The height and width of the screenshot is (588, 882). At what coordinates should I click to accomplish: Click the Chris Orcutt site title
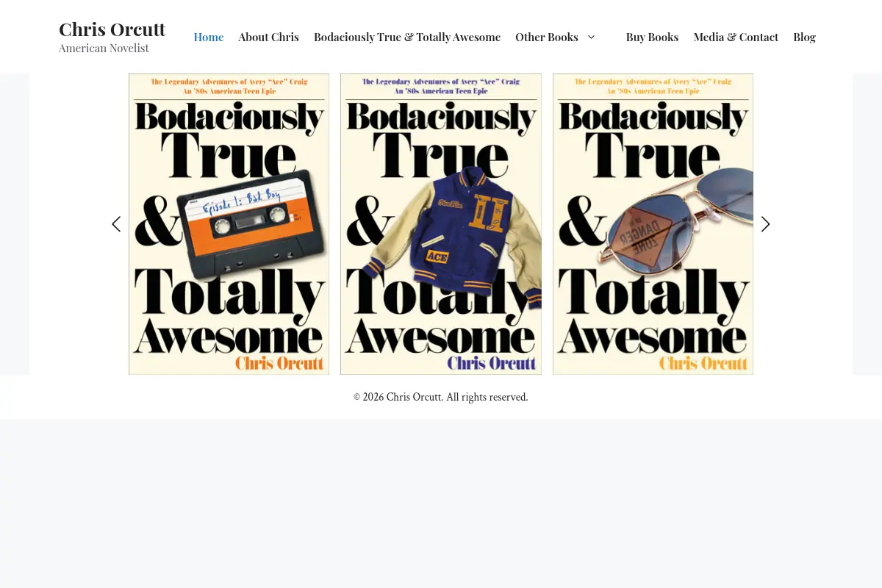coord(112,29)
